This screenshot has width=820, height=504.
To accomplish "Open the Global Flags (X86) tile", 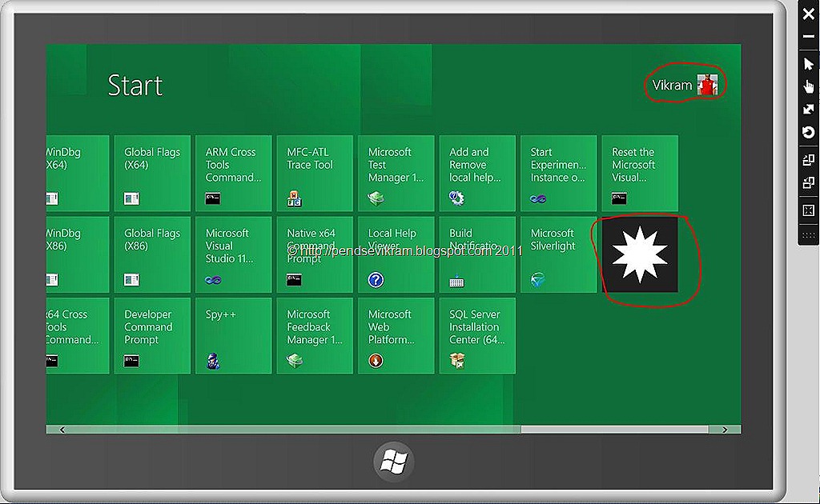I will coord(152,254).
